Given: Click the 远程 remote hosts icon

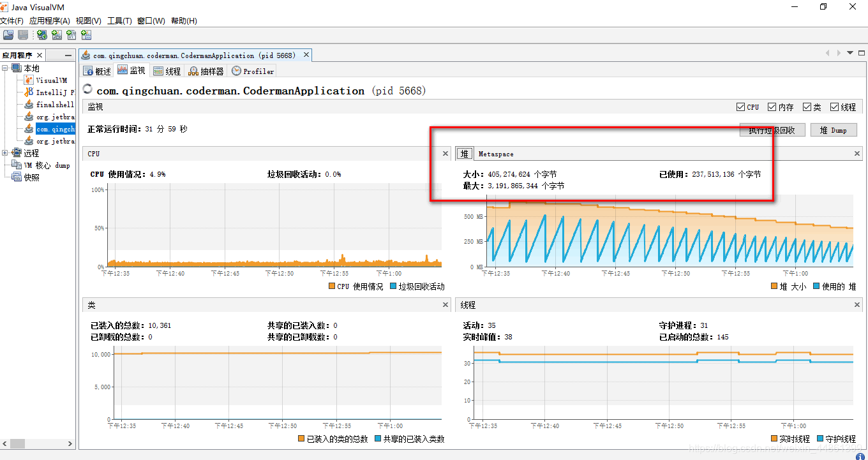Looking at the screenshot, I should click(x=17, y=153).
